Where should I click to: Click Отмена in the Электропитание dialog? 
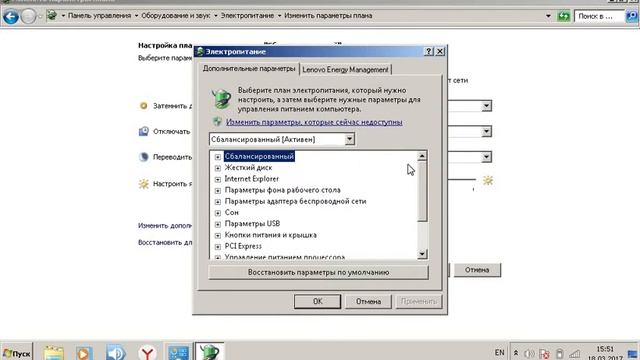tap(368, 302)
